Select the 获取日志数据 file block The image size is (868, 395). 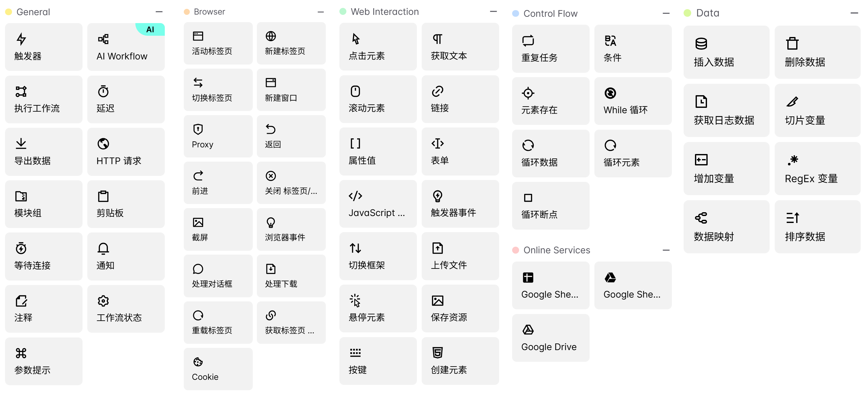coord(726,110)
